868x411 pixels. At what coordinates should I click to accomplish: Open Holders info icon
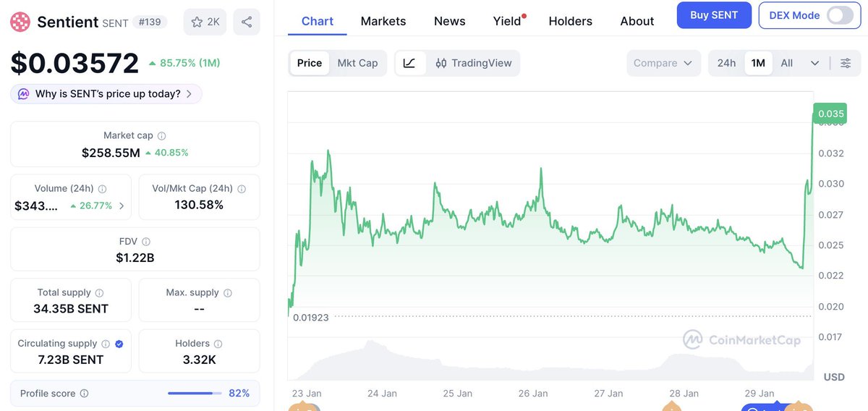click(218, 344)
